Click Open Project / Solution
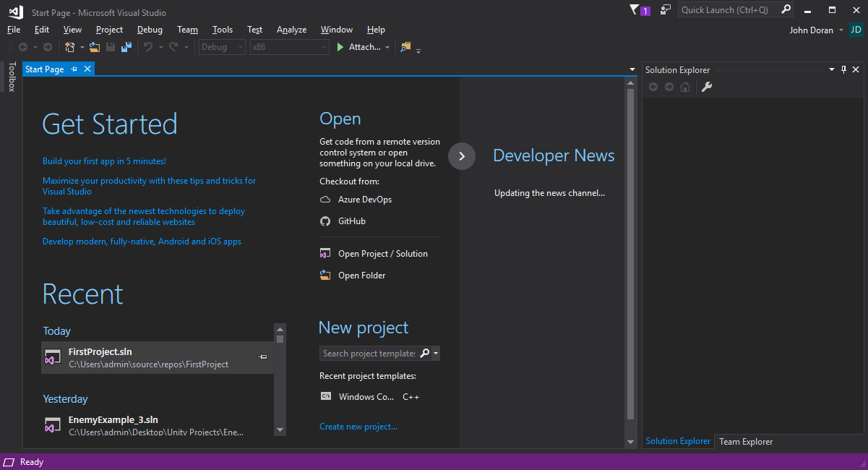This screenshot has width=868, height=470. pyautogui.click(x=374, y=254)
